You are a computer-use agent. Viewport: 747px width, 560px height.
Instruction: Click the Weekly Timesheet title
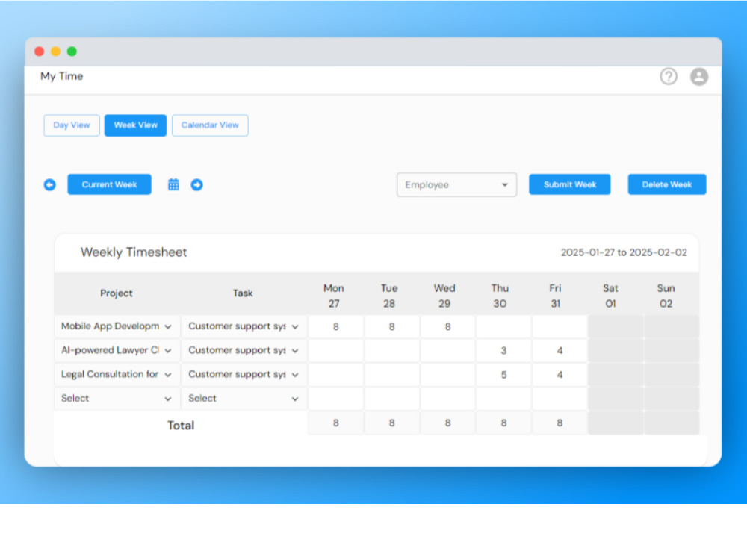click(x=134, y=252)
